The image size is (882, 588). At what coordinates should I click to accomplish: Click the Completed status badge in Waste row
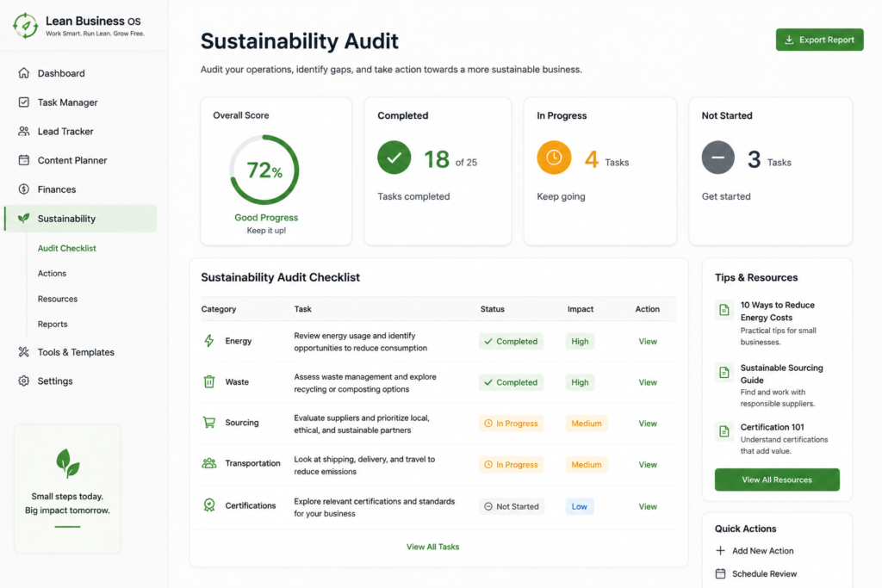click(x=511, y=382)
